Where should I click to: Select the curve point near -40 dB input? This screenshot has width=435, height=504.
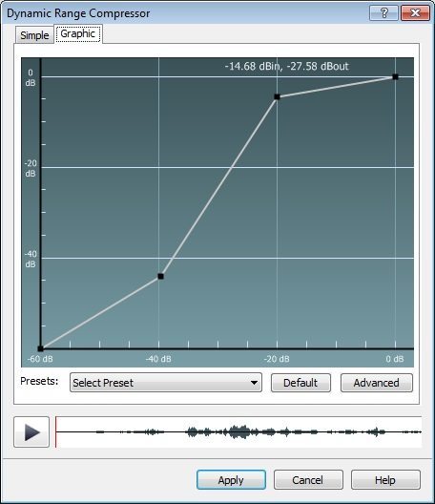[160, 277]
